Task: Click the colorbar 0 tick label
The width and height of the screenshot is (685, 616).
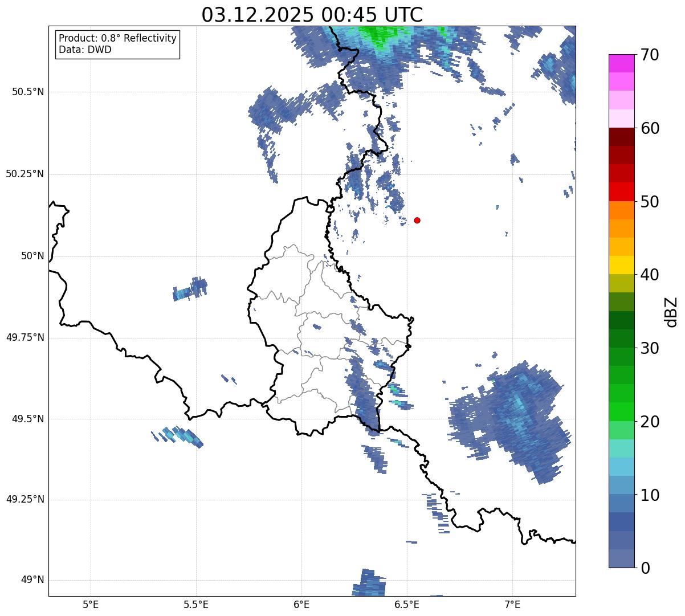Action: click(645, 568)
